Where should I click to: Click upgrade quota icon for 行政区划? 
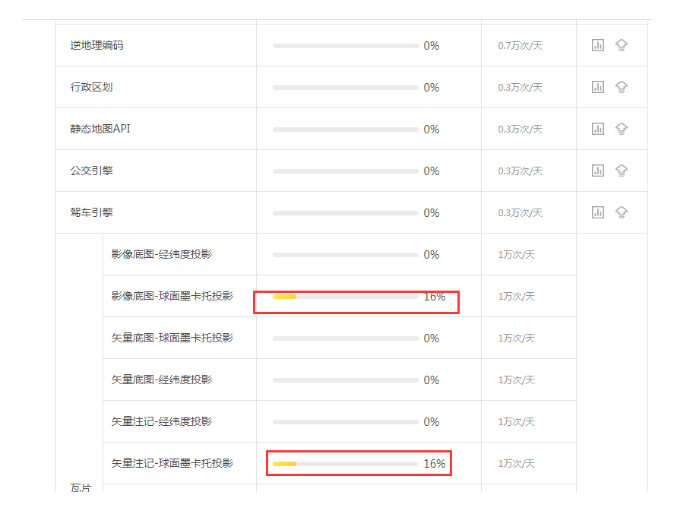tap(621, 87)
